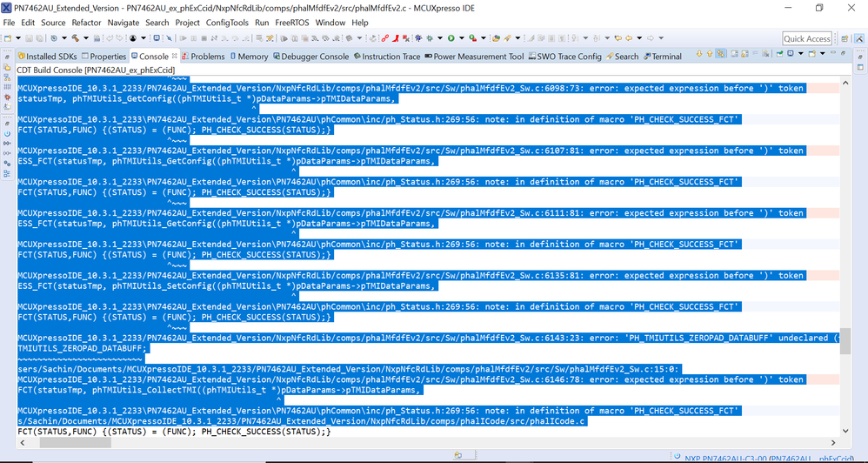Show next error with down arrow icon
The image size is (868, 463).
[x=699, y=54]
